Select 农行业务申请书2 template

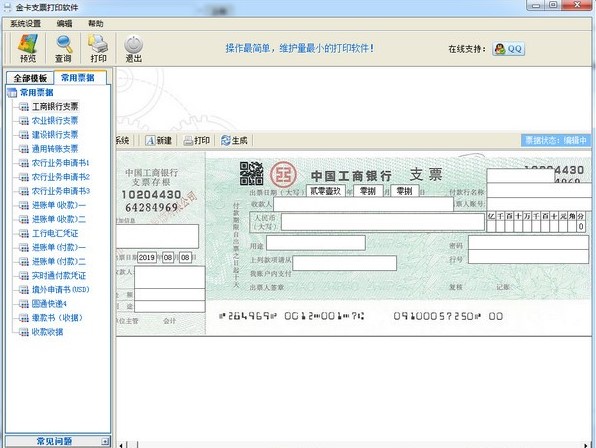(60, 177)
